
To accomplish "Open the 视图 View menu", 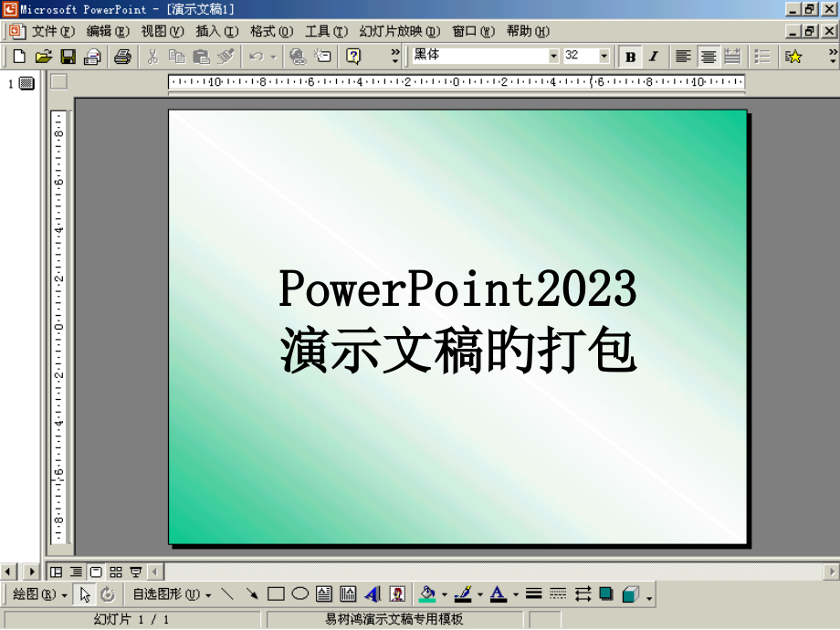I will click(x=163, y=32).
